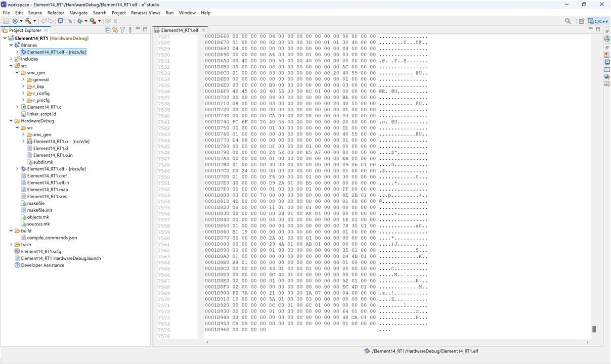This screenshot has width=611, height=364.
Task: Open the Project Explorer view menu dots
Action: [130, 30]
